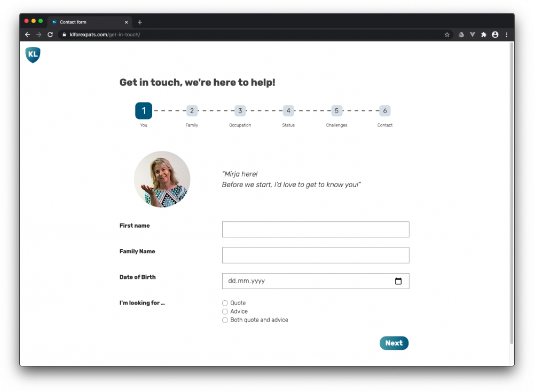Choose Both quote and advice option
This screenshot has height=392, width=534.
pyautogui.click(x=225, y=320)
